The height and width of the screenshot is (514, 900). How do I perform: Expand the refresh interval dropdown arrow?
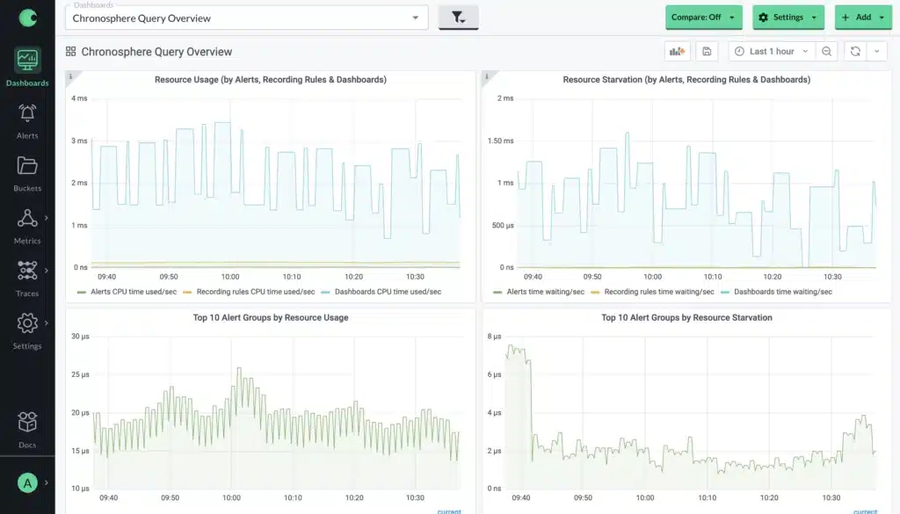pos(876,52)
